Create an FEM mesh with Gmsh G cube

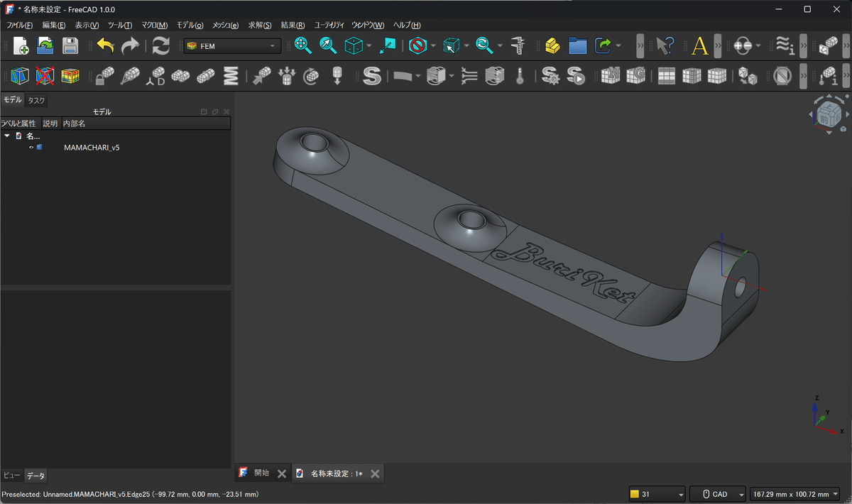635,75
